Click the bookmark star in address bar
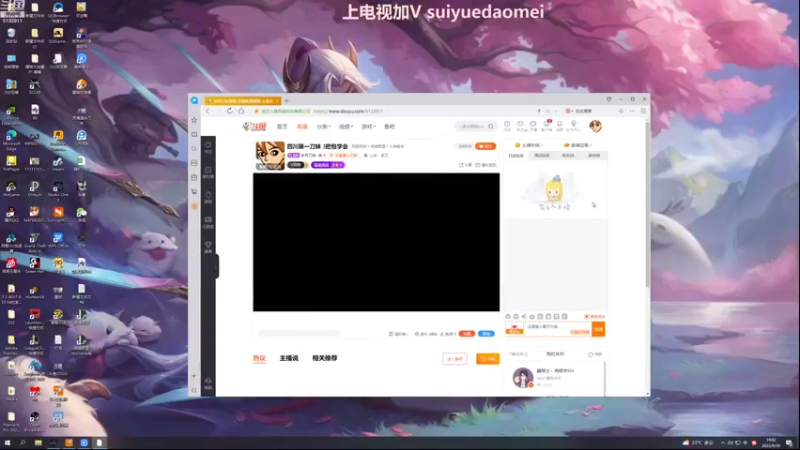800x450 pixels. (256, 111)
